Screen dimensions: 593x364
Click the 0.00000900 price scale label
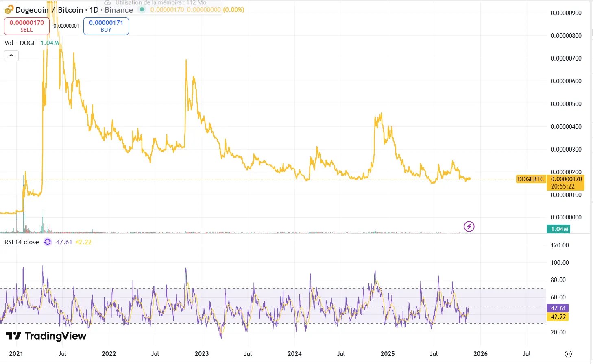[x=566, y=13]
